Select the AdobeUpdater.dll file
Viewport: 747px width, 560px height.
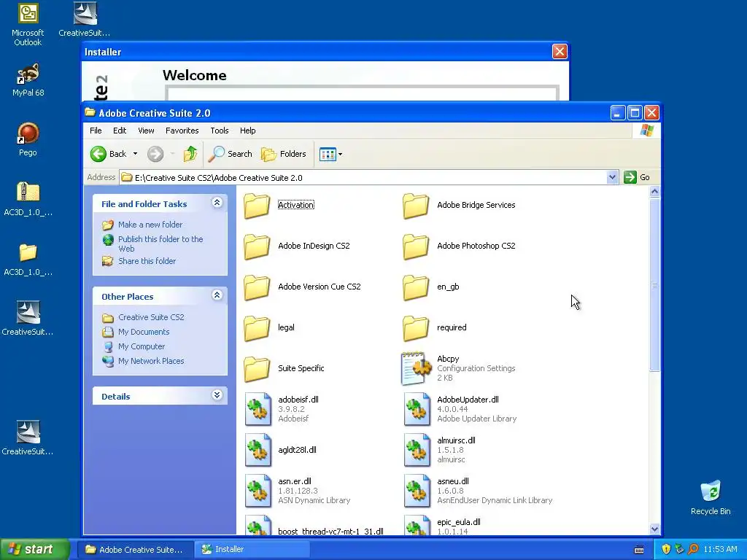(x=460, y=410)
